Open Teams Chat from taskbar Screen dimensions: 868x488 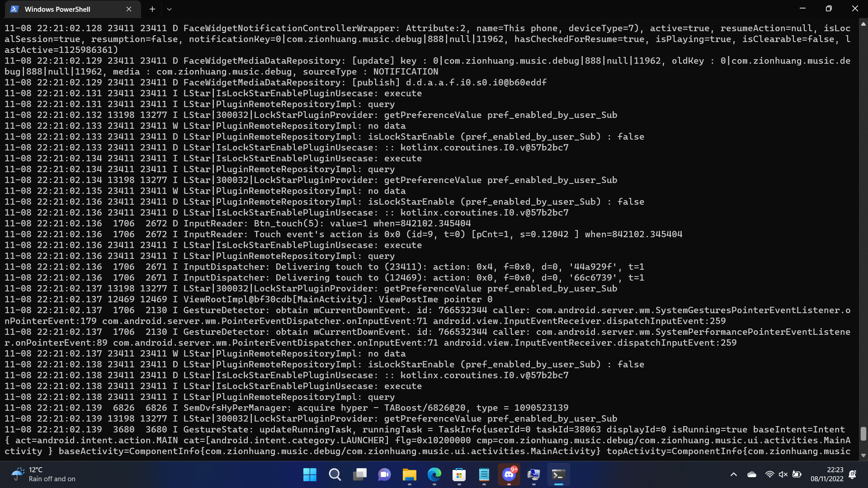pos(385,474)
